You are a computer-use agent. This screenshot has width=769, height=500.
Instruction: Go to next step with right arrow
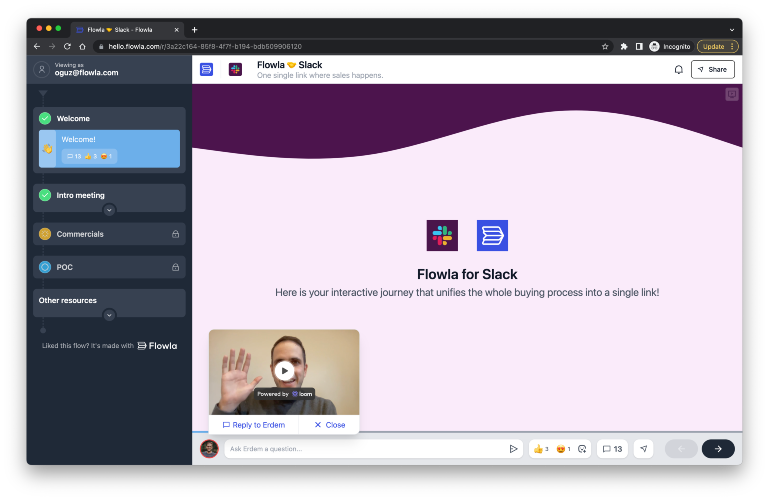coord(718,449)
